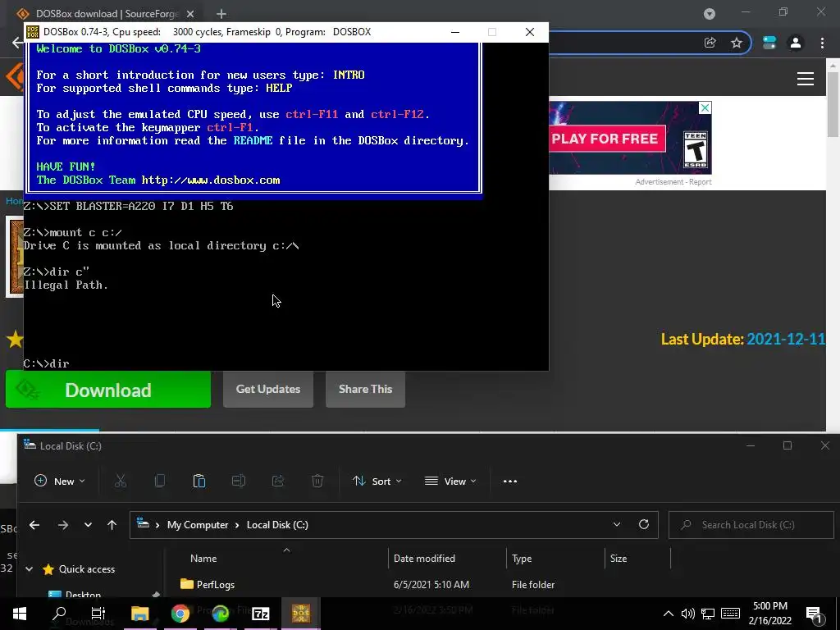Screen dimensions: 840x630
Task: Click the volume speaker tray icon
Action: pos(688,614)
